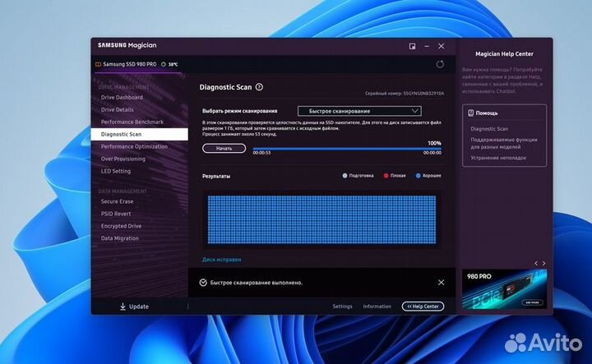Click the Samsung Magician title logo

point(127,45)
